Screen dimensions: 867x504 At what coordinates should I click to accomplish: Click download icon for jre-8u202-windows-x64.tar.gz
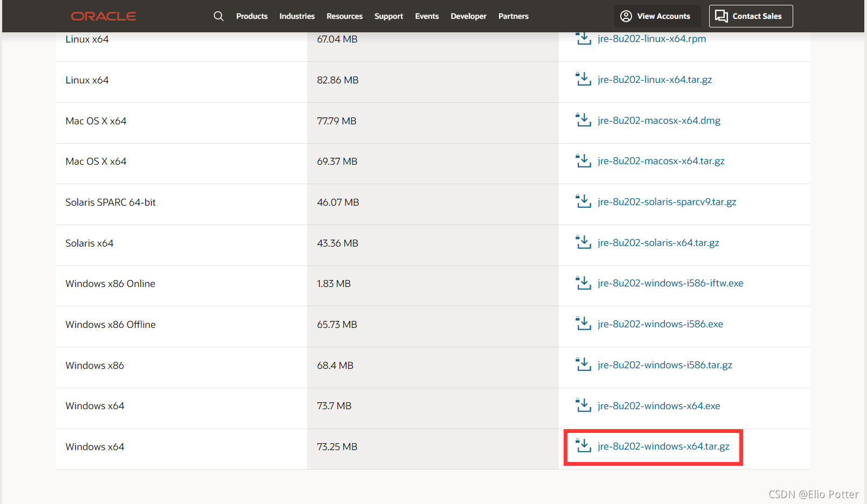coord(583,446)
